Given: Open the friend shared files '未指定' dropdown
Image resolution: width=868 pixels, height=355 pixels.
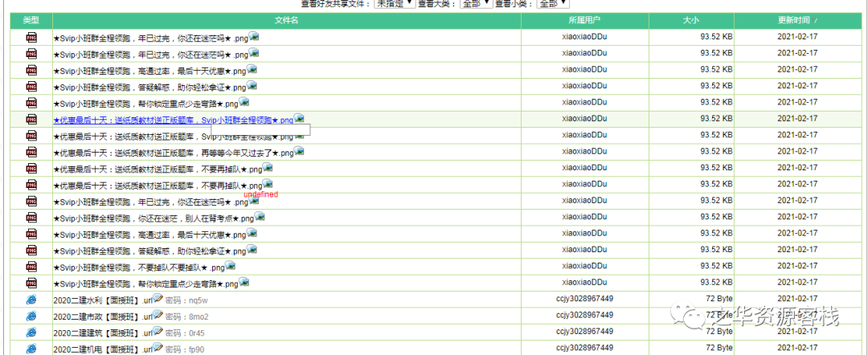Looking at the screenshot, I should tap(395, 3).
